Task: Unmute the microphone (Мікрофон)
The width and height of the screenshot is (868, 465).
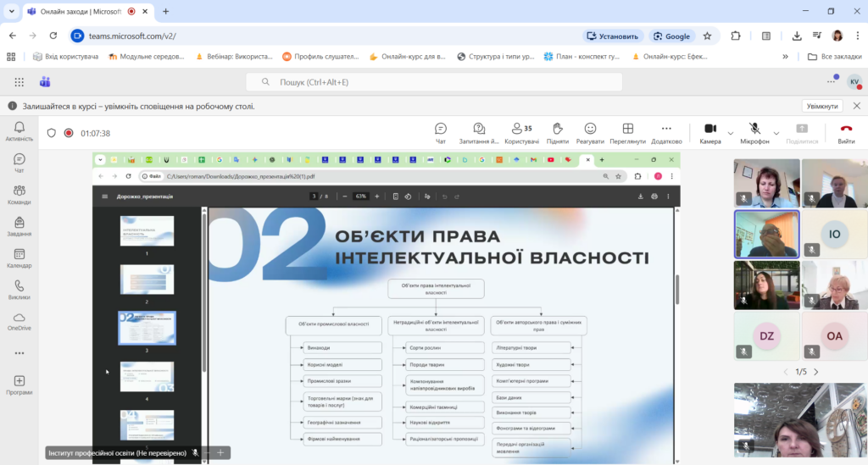Action: click(754, 132)
